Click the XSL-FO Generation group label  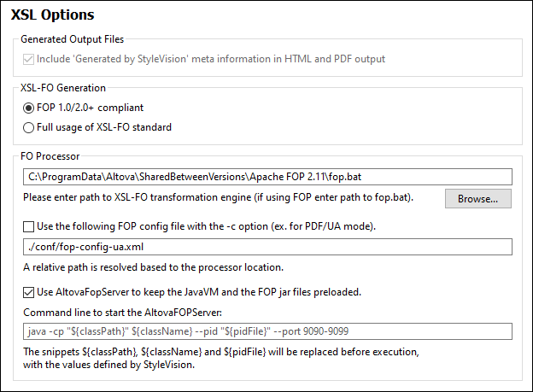tap(62, 87)
